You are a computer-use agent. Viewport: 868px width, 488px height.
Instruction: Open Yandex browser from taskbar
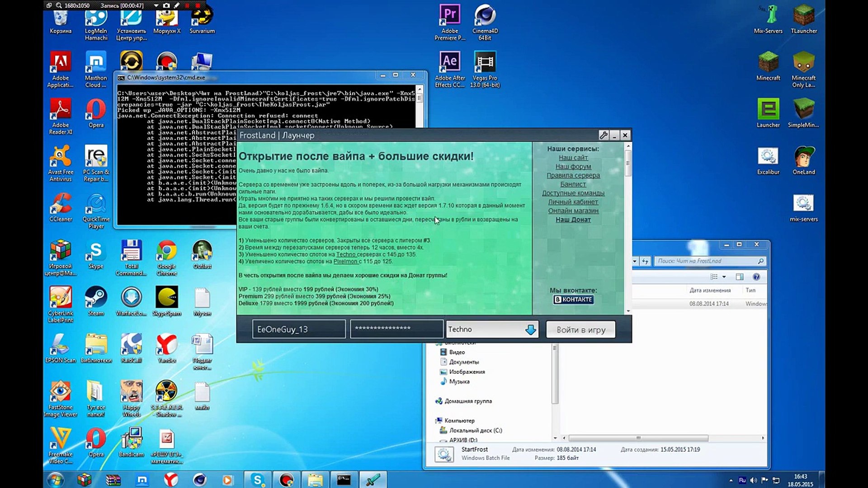[171, 479]
